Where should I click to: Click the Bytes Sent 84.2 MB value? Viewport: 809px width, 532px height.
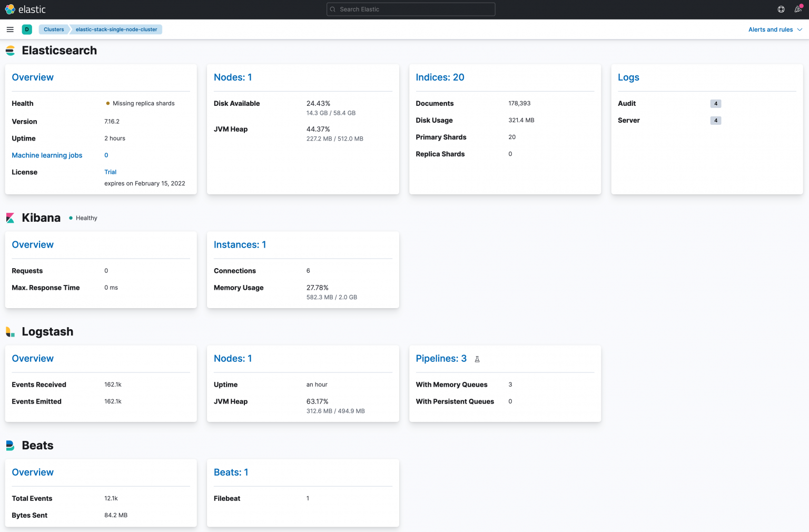coord(116,516)
